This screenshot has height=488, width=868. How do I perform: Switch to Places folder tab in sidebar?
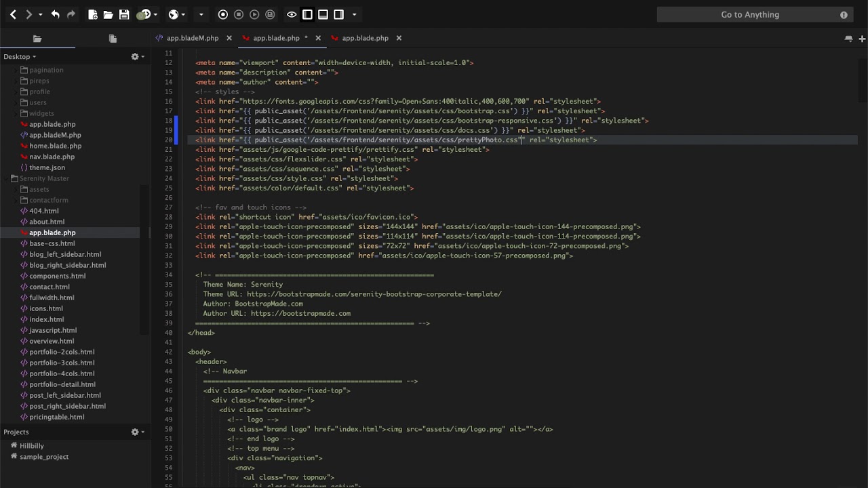tap(37, 39)
